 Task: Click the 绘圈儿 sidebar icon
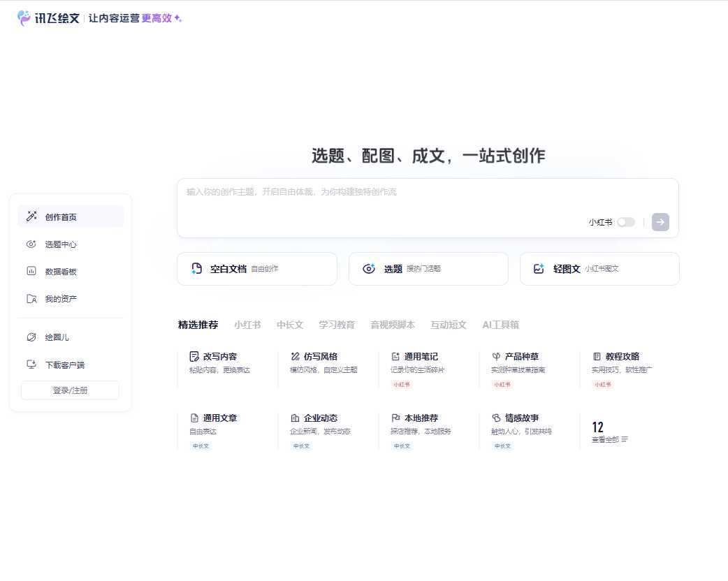click(31, 337)
